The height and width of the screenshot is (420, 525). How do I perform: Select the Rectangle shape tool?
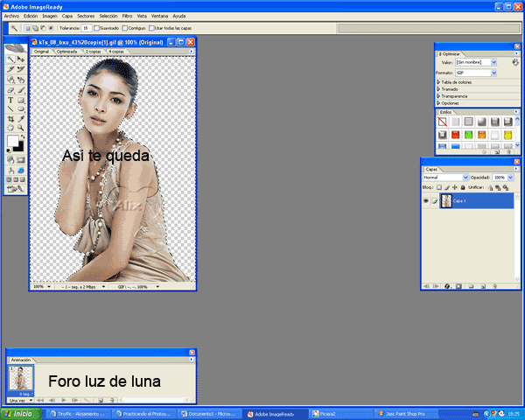click(x=21, y=100)
